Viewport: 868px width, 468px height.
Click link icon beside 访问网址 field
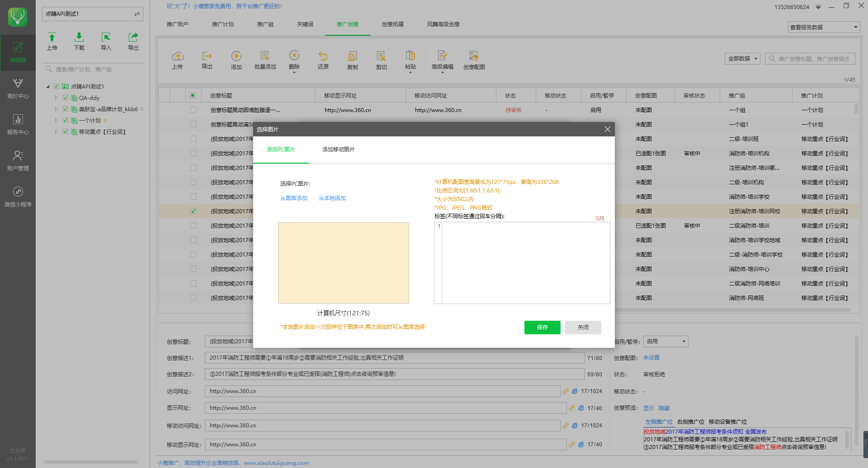566,391
